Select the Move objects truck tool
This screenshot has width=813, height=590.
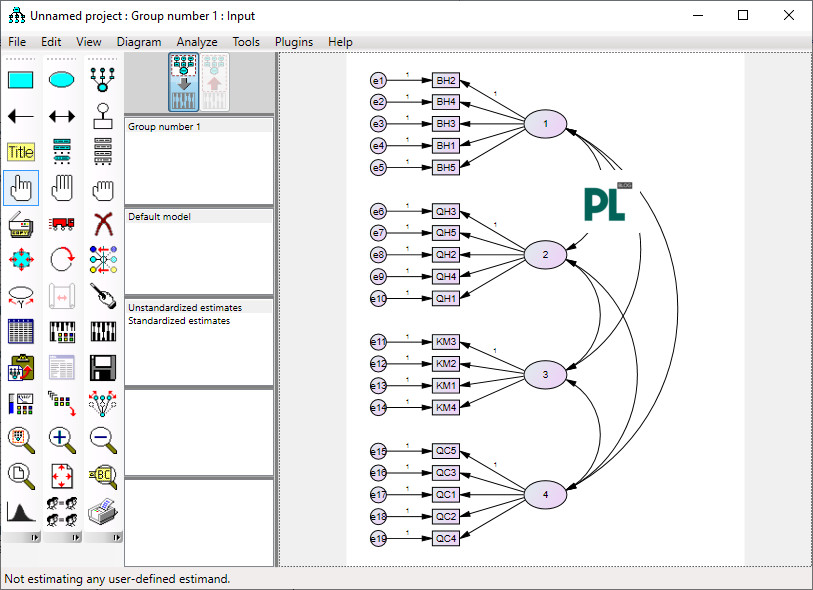pos(61,223)
